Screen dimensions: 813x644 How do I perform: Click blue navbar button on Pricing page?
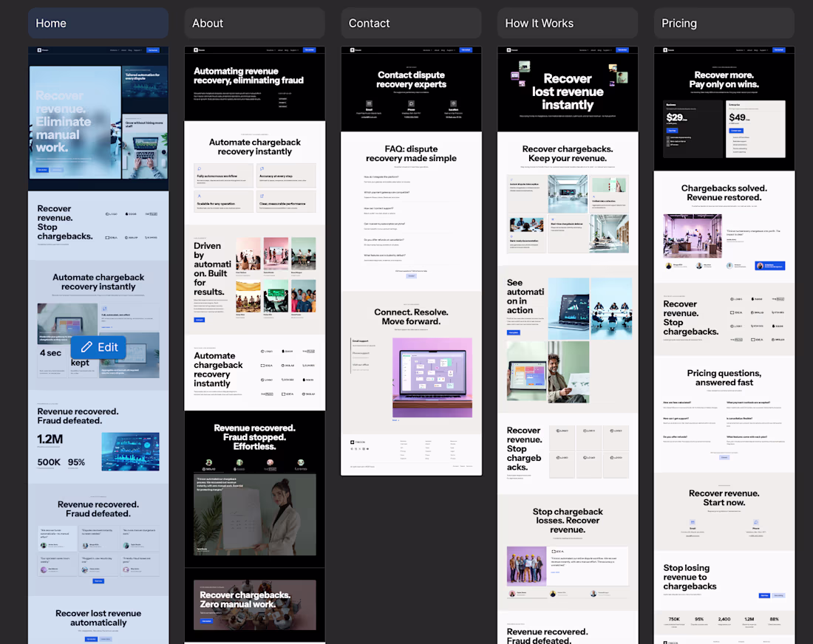[x=779, y=50]
